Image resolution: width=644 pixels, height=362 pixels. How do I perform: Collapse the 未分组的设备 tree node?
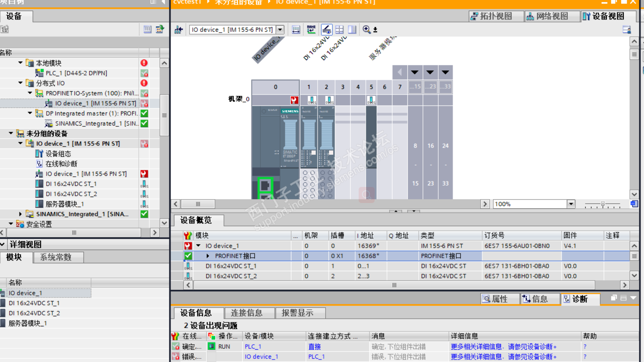tap(11, 134)
